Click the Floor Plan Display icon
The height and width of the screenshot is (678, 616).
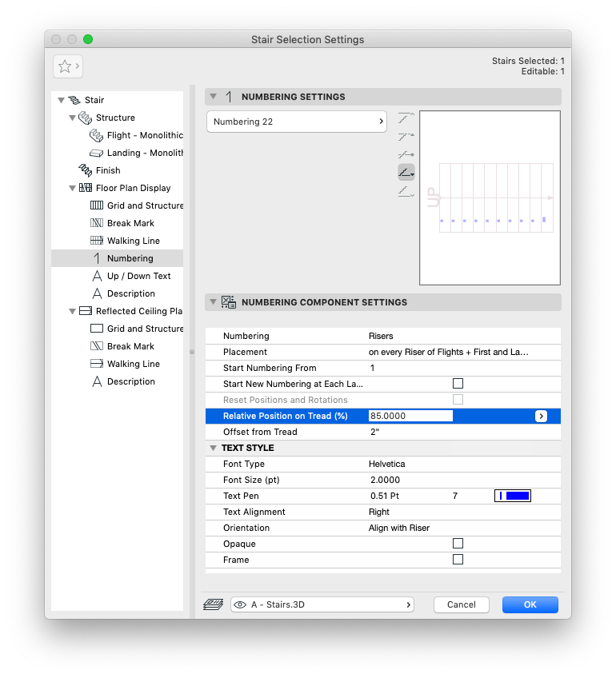[86, 188]
